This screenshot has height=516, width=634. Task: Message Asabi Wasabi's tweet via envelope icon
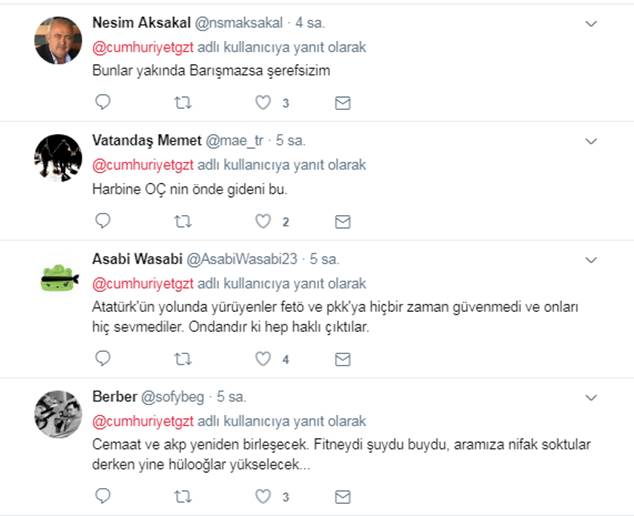pyautogui.click(x=342, y=359)
